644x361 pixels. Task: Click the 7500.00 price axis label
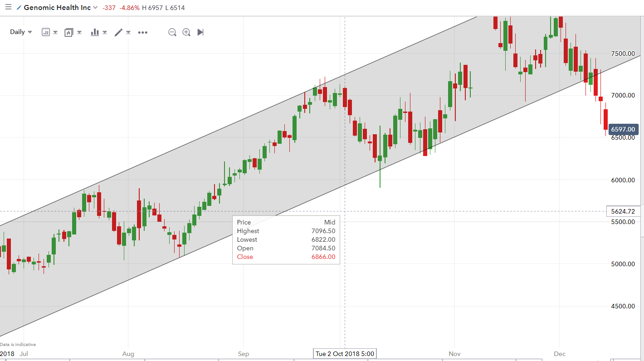623,54
